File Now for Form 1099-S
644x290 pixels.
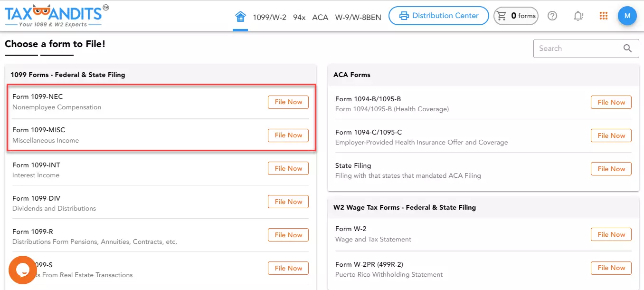288,268
